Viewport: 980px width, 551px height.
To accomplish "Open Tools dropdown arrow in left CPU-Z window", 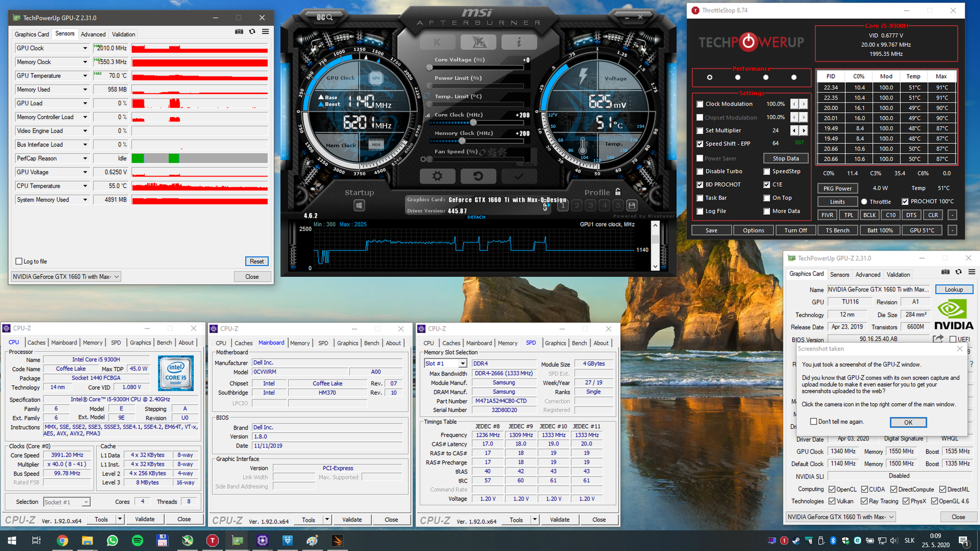I will 120,519.
